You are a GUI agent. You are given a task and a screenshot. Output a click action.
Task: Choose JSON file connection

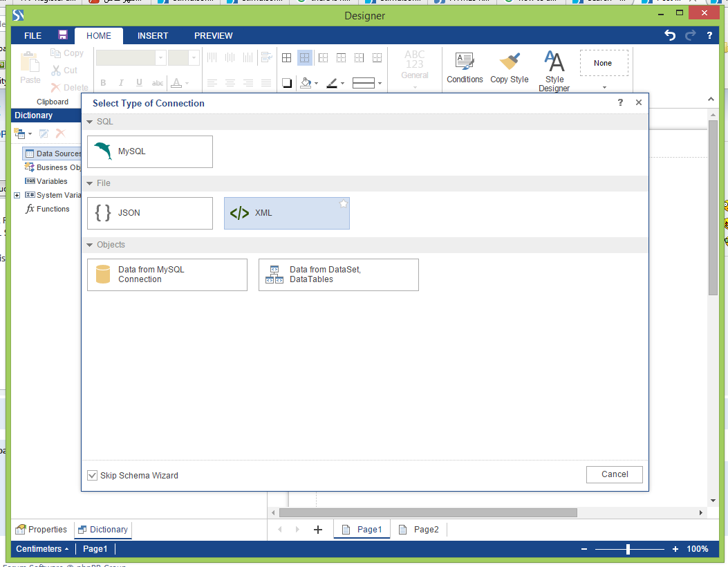(150, 213)
